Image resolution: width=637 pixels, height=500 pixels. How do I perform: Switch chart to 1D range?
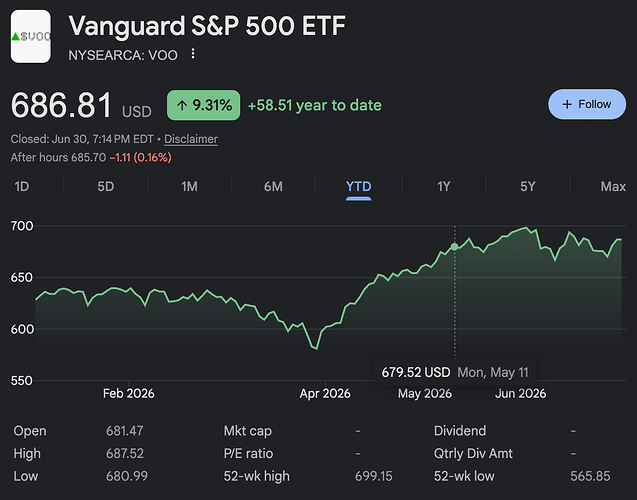pyautogui.click(x=22, y=186)
